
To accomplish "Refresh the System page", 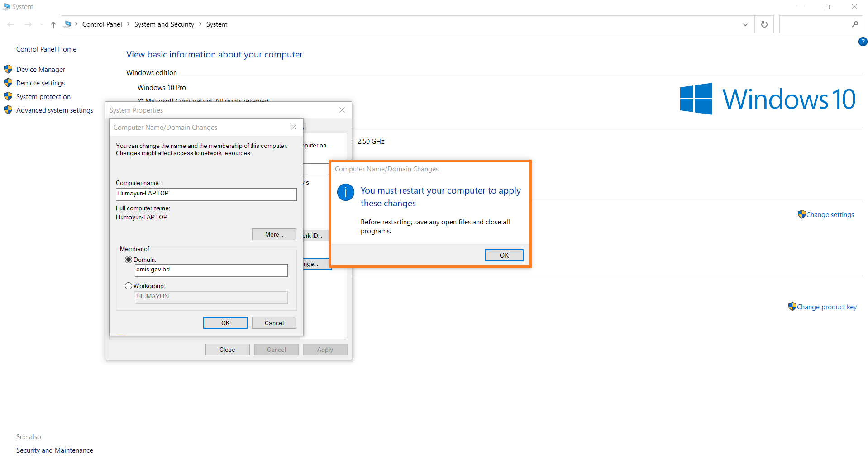I will tap(764, 24).
